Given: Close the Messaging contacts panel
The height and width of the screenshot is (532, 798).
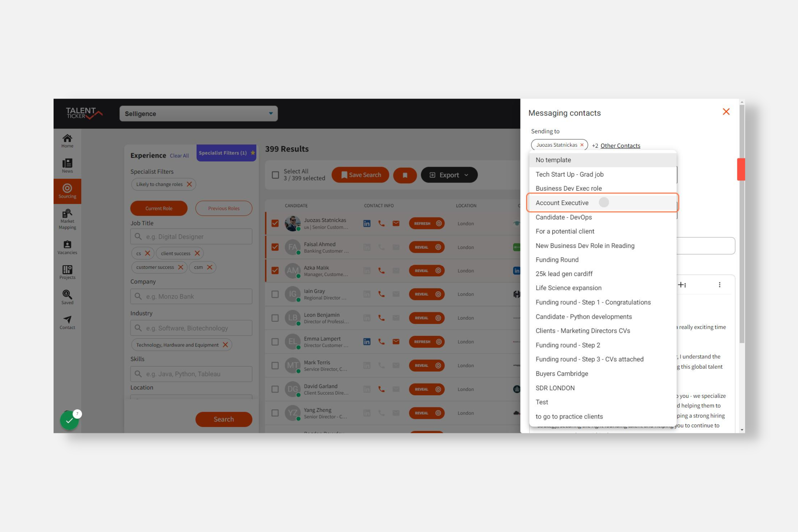Looking at the screenshot, I should coord(726,112).
